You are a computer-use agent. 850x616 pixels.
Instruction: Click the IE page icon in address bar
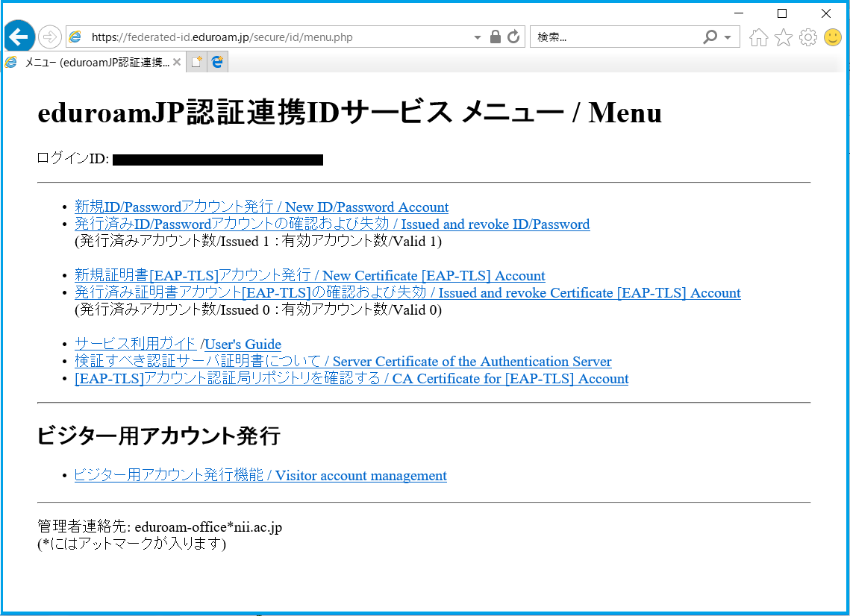pyautogui.click(x=75, y=37)
